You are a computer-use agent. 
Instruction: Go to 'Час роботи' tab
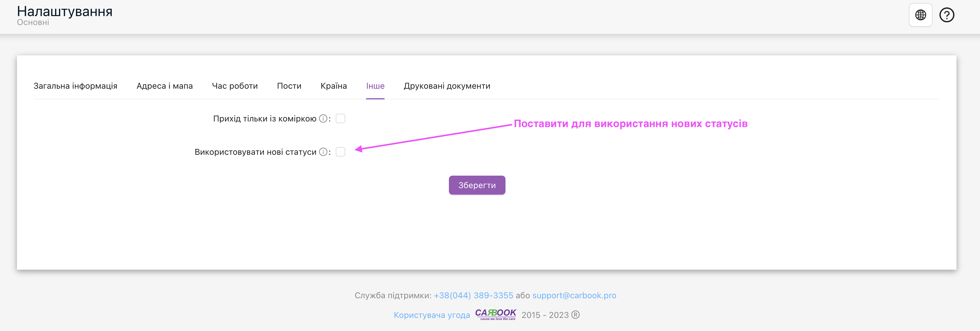235,86
